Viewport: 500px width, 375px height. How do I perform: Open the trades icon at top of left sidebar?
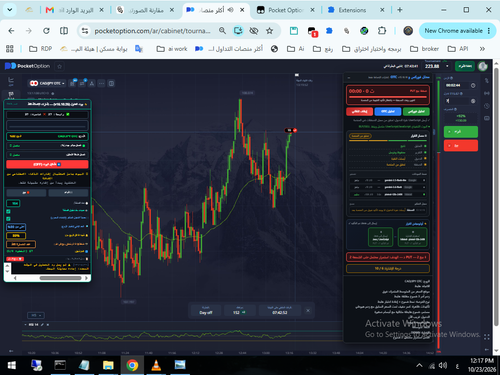(11, 80)
